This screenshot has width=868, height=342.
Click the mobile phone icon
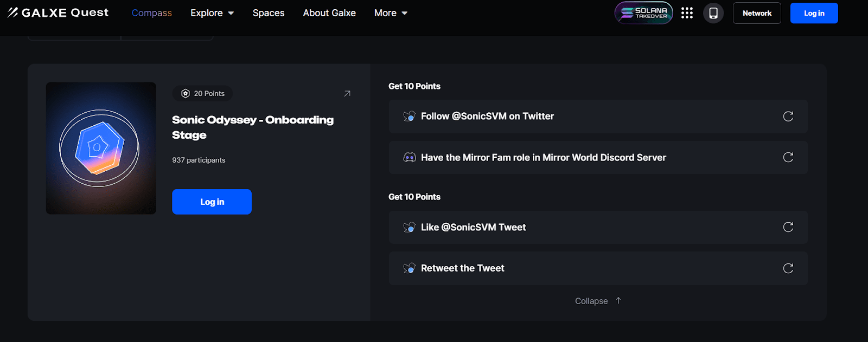713,13
